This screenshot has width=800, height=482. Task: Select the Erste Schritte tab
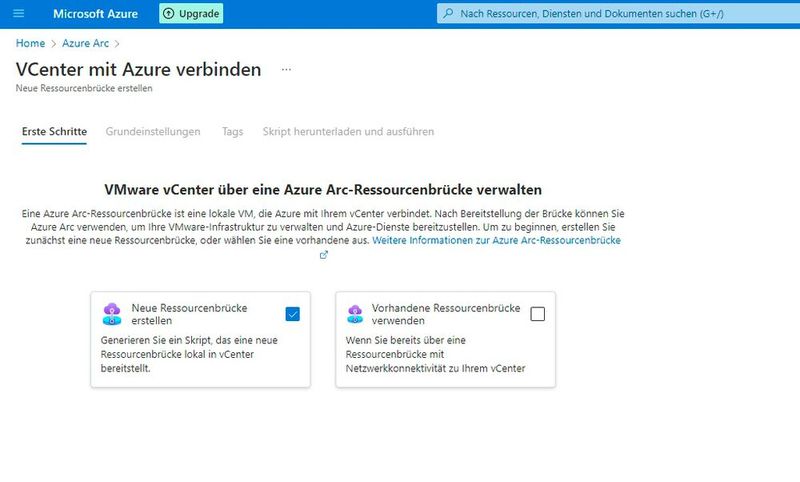54,132
